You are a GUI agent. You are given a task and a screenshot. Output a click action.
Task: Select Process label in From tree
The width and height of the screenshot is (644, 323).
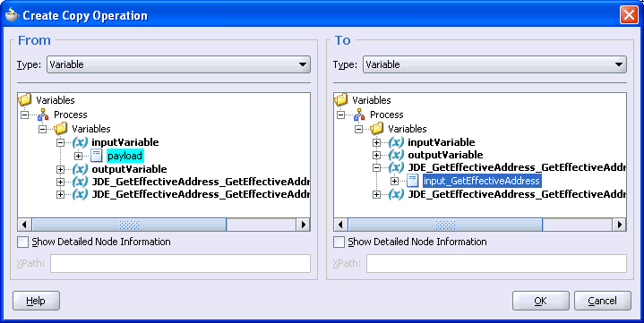coord(71,115)
